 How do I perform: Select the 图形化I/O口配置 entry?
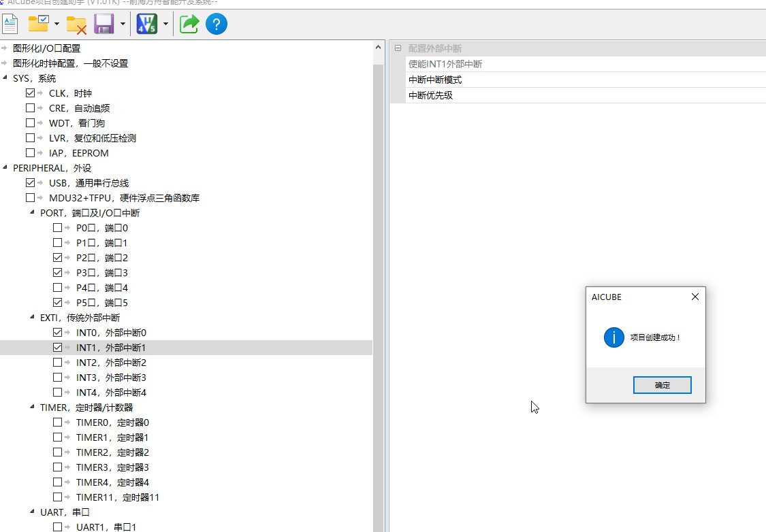click(48, 48)
